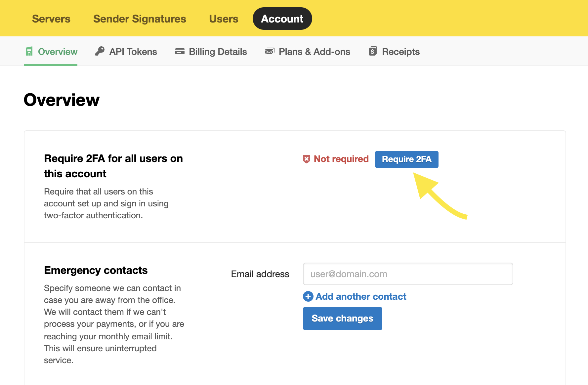Click the blue plus circle icon
588x385 pixels.
pos(308,296)
